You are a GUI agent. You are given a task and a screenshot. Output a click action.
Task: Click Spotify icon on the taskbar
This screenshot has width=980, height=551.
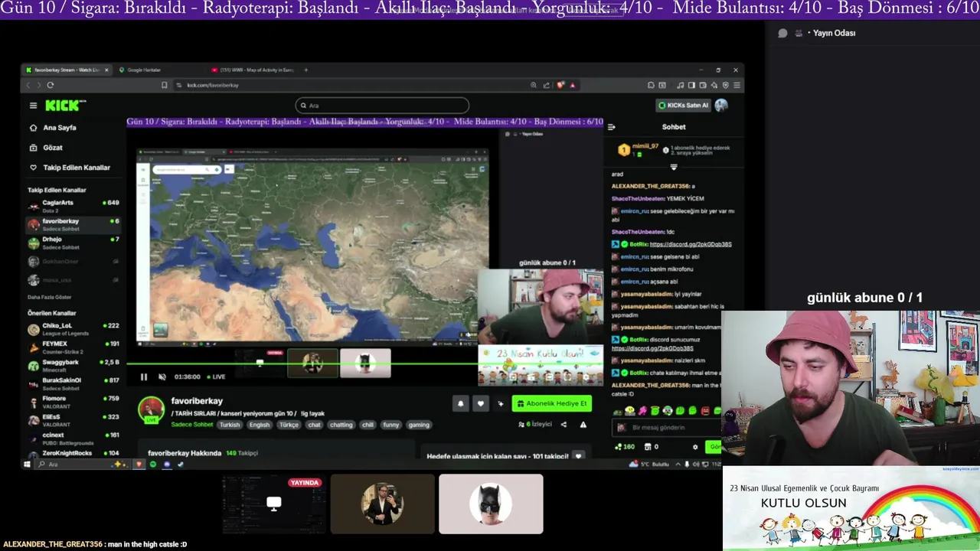[x=152, y=465]
